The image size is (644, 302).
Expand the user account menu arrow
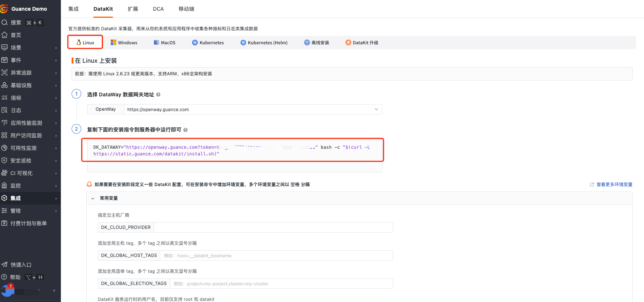(x=54, y=291)
